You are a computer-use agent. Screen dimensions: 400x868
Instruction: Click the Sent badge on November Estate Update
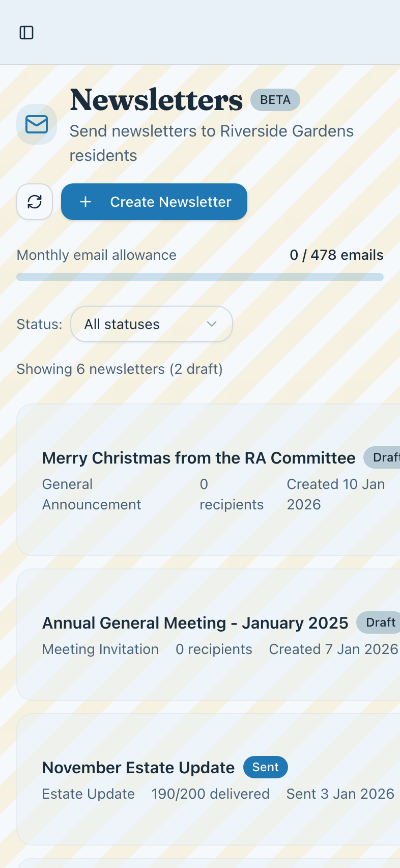(265, 767)
